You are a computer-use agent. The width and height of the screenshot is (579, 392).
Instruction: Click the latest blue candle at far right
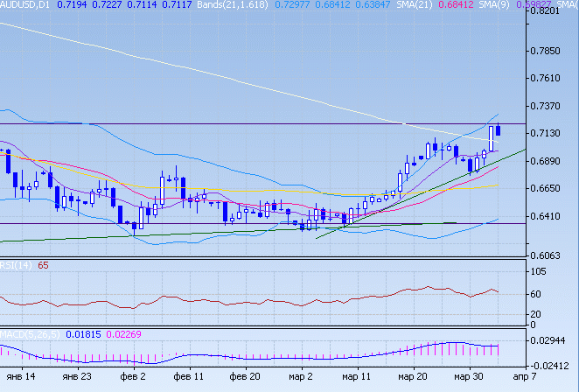click(498, 130)
